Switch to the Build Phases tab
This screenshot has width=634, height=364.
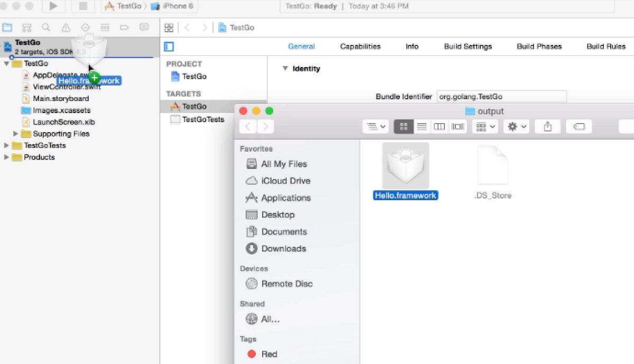pos(539,46)
